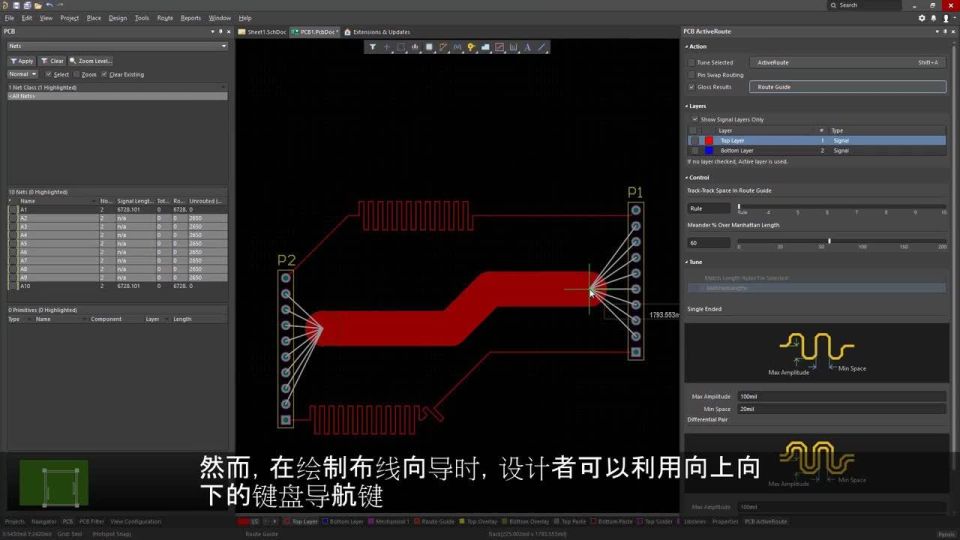This screenshot has width=960, height=540.
Task: Open the settings gear icon at top right
Action: (921, 18)
